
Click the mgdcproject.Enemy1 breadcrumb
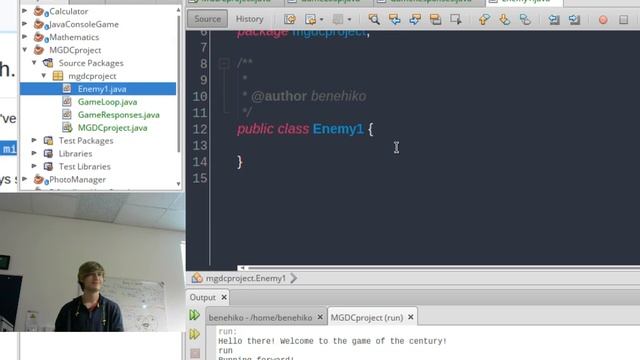pyautogui.click(x=246, y=278)
